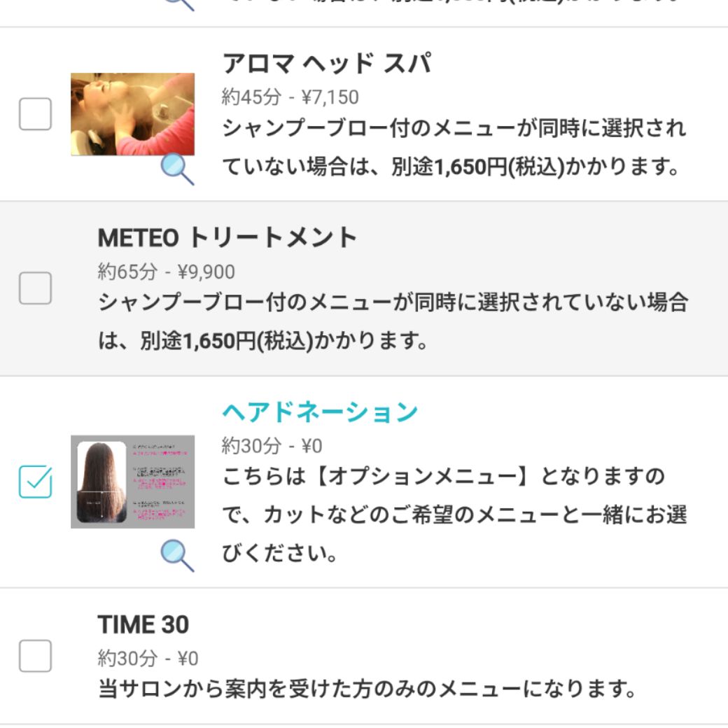Uncheck the ヘアドネーション checkbox
This screenshot has width=728, height=728.
pyautogui.click(x=35, y=482)
